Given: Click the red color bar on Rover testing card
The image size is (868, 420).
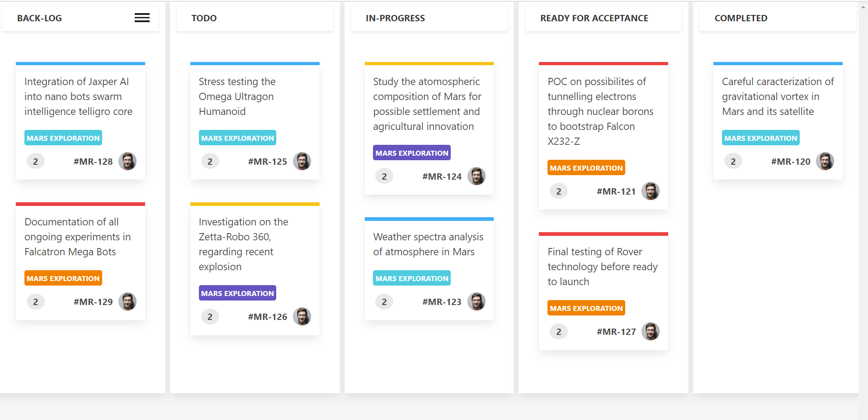Looking at the screenshot, I should pyautogui.click(x=603, y=234).
